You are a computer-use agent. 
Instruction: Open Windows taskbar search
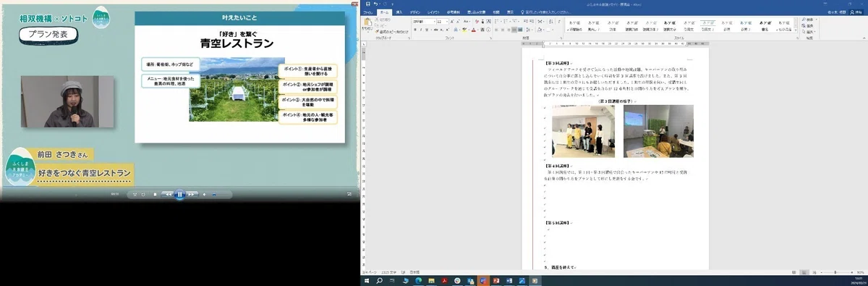380,281
